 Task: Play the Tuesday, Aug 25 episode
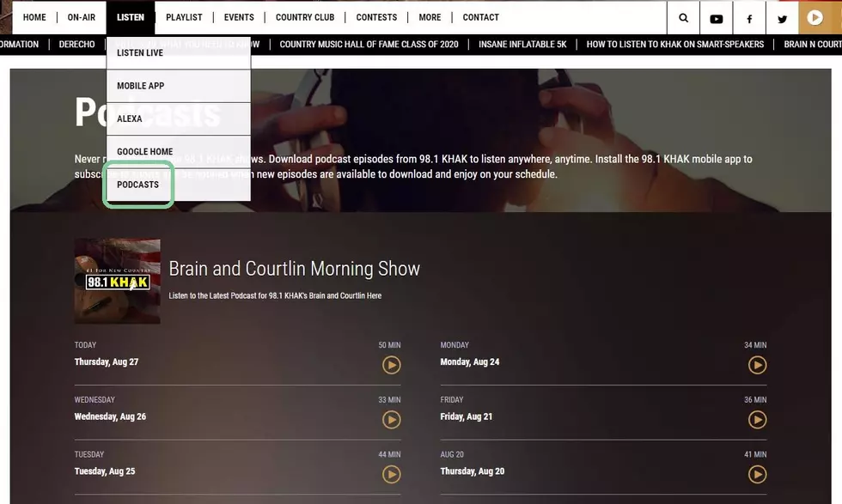tap(392, 475)
